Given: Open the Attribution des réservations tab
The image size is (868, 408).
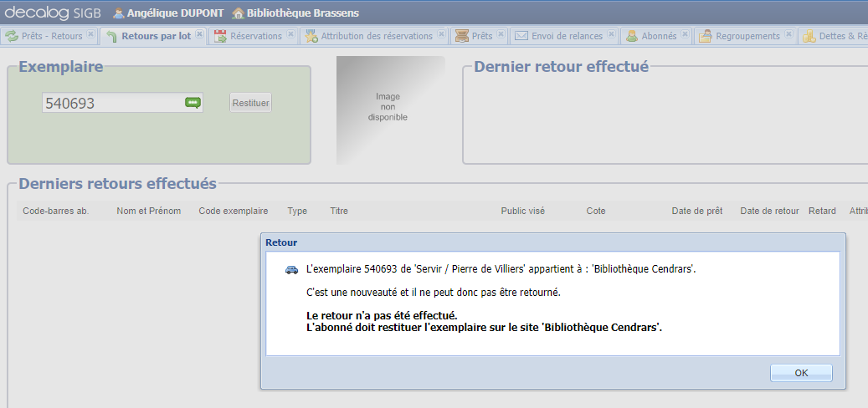Looking at the screenshot, I should [376, 36].
